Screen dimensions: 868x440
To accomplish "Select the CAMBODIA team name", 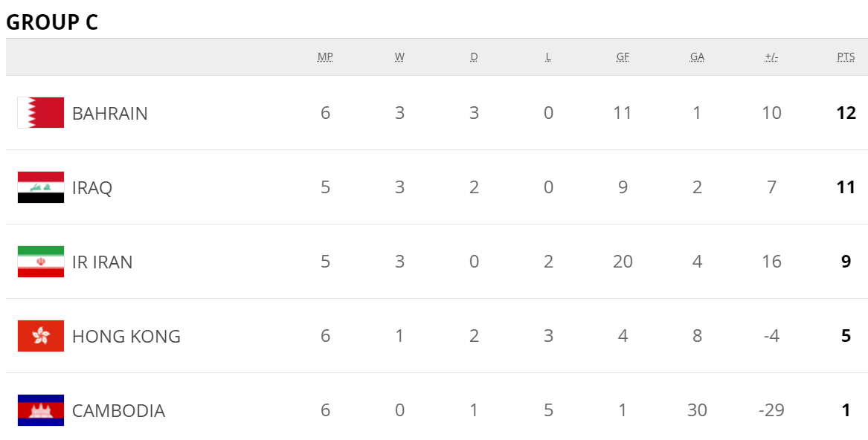I will (118, 411).
